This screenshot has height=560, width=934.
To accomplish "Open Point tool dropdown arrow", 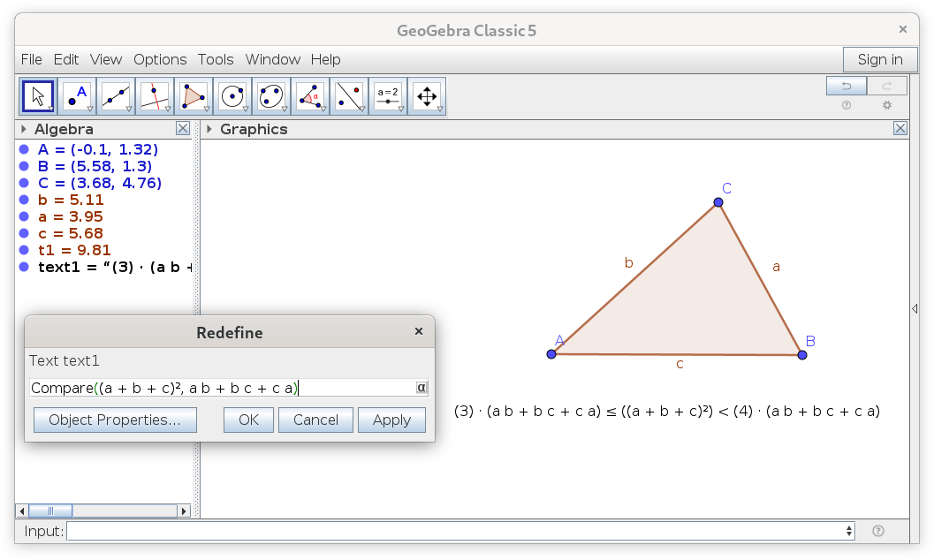I will 90,109.
